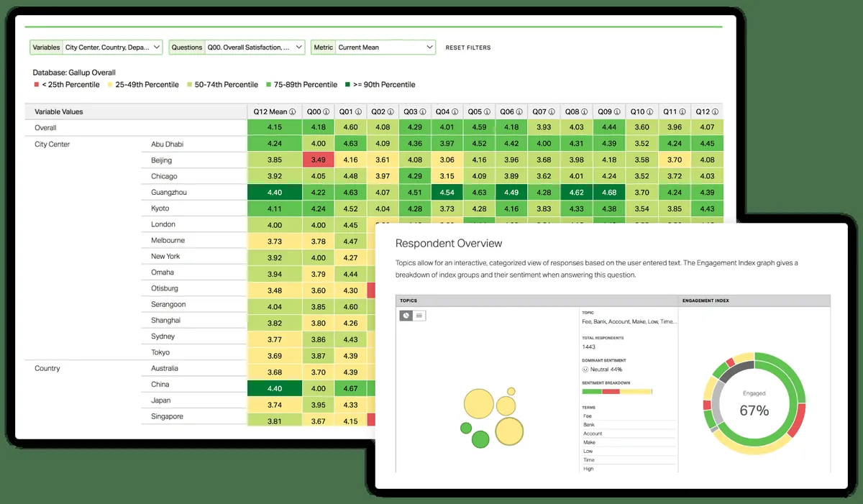
Task: Click the Q05 column info icon
Action: pyautogui.click(x=488, y=112)
